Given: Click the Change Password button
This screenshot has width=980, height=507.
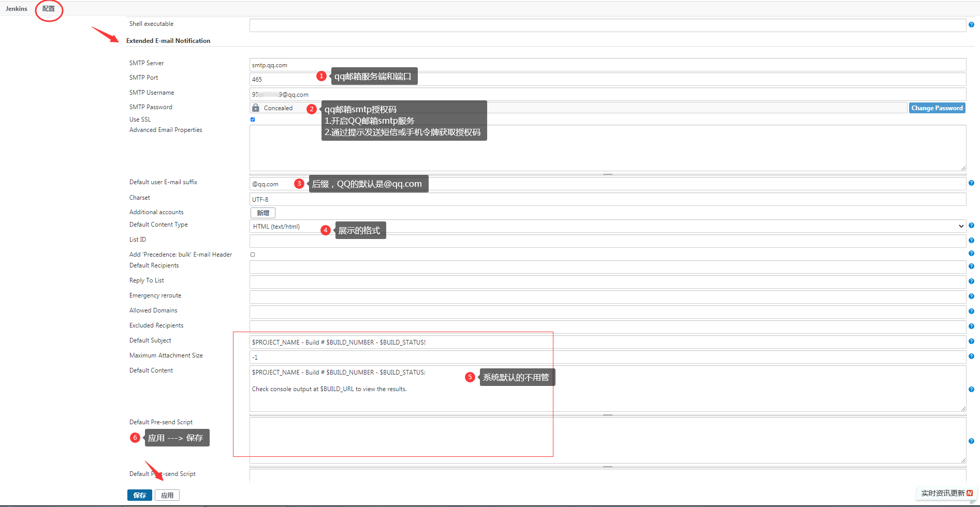Looking at the screenshot, I should 937,108.
